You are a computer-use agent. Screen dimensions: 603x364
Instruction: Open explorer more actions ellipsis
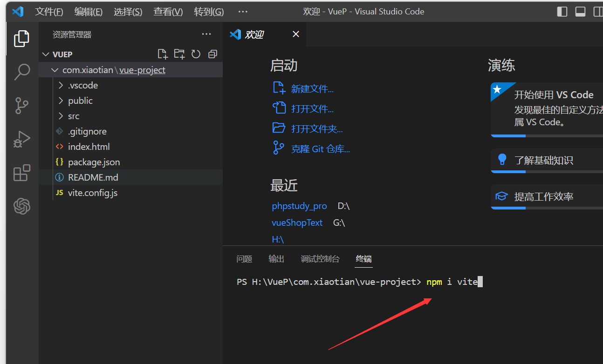(206, 34)
